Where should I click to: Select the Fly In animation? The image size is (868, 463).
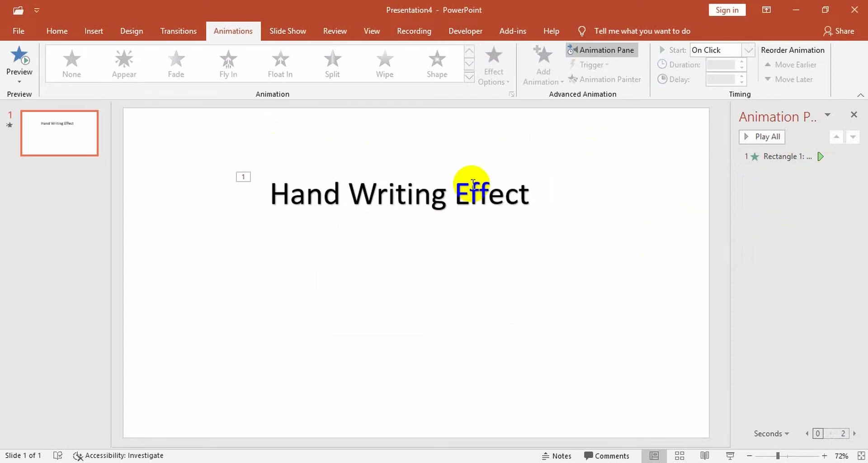coord(228,63)
